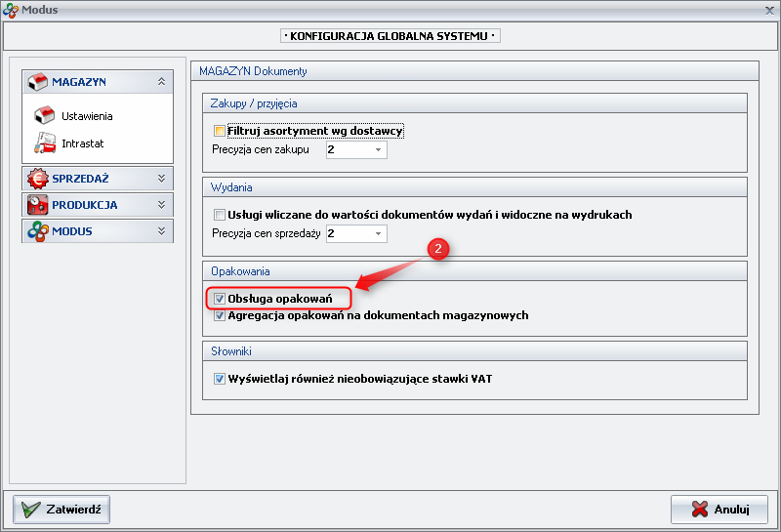Click the Intrastat forklift icon

click(45, 143)
